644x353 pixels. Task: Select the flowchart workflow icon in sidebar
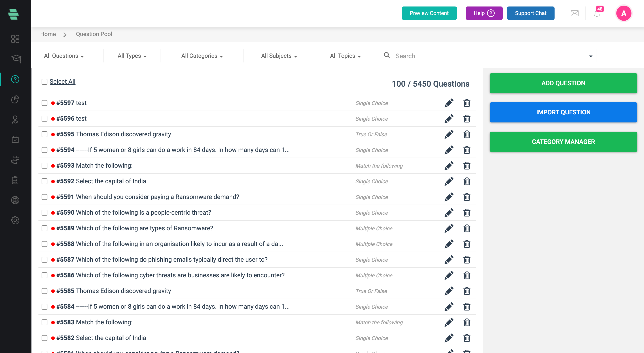click(15, 160)
